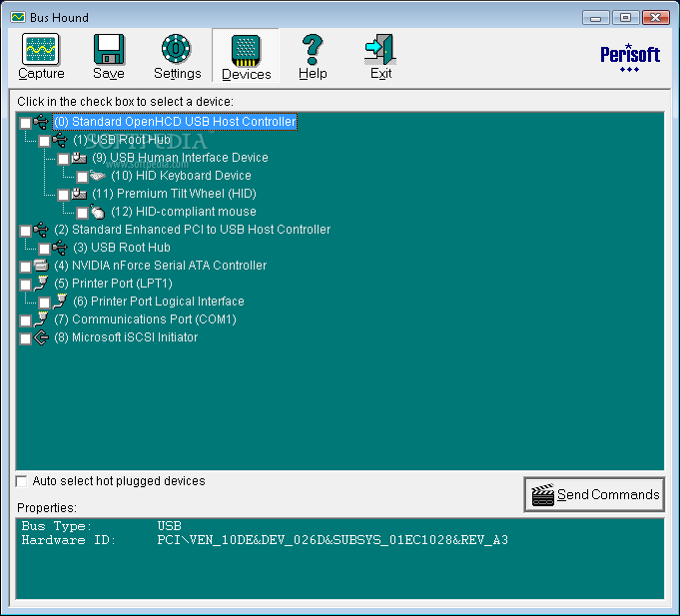
Task: Select (5) Printer Port (LPT1) text
Action: (113, 284)
